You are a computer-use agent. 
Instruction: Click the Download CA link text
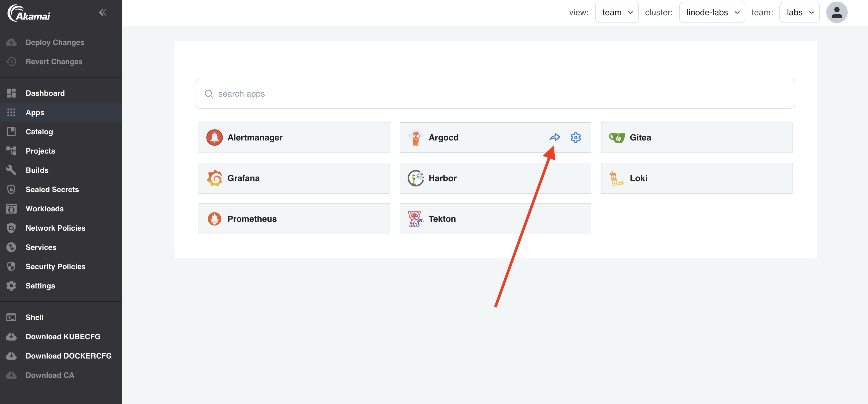click(50, 375)
